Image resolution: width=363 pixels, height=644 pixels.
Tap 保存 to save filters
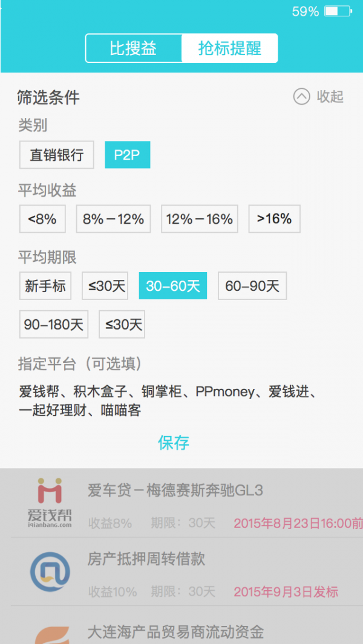174,443
